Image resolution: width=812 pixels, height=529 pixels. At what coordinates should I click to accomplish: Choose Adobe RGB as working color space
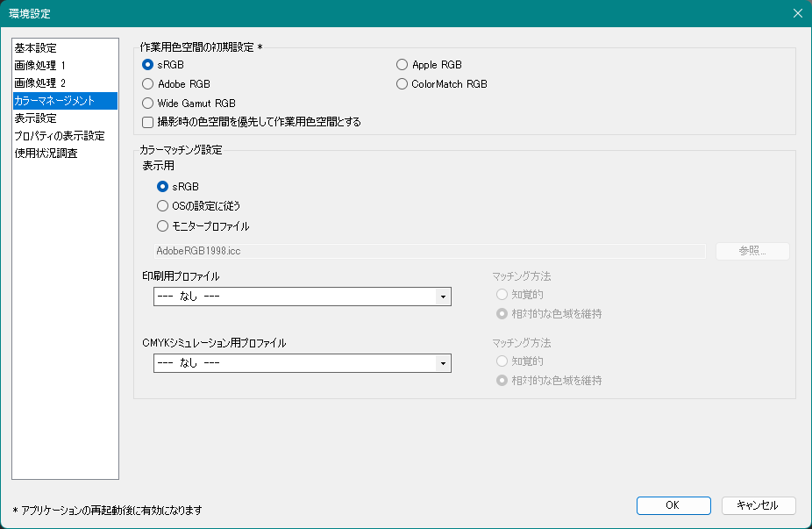(x=148, y=84)
